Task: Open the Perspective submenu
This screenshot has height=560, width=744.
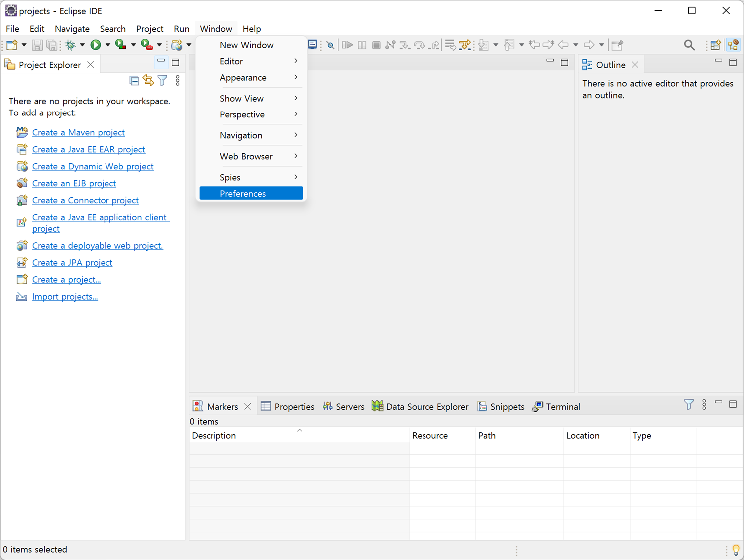Action: [251, 114]
